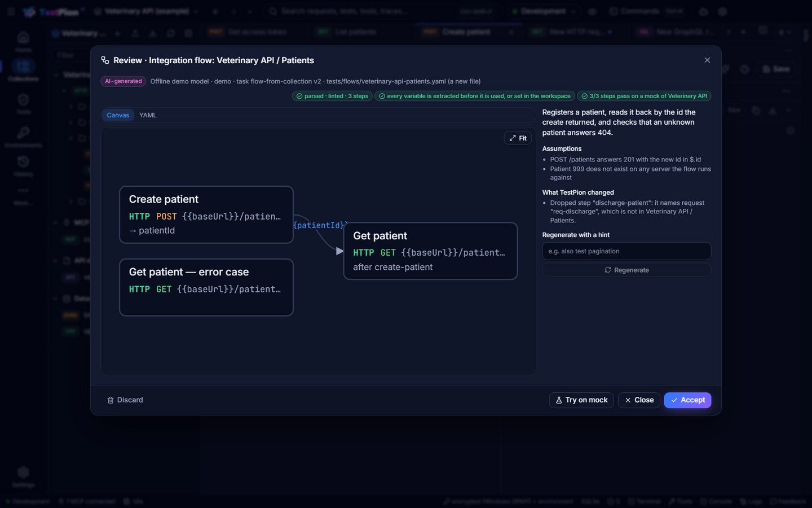Click the "Regenerate with a hint" label
The image size is (812, 508).
pyautogui.click(x=576, y=235)
